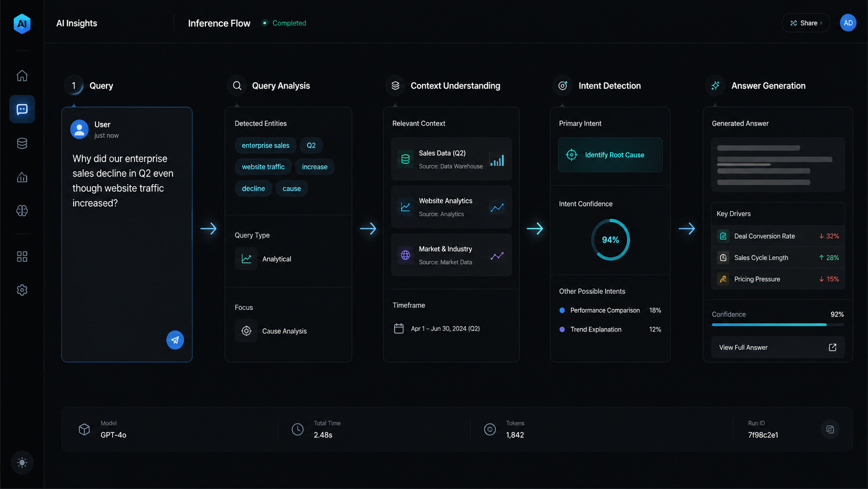Screen dimensions: 868x489
Task: Click the user avatar in Query card
Action: pos(79,129)
